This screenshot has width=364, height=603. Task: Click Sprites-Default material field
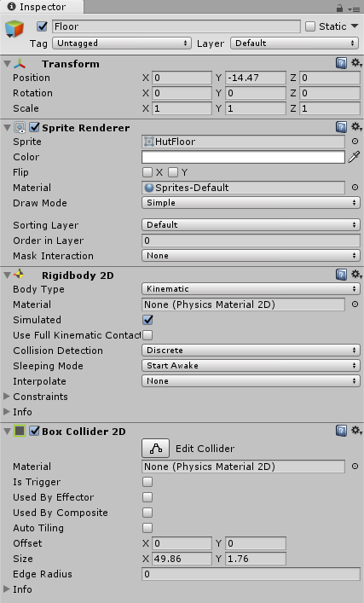(x=243, y=188)
